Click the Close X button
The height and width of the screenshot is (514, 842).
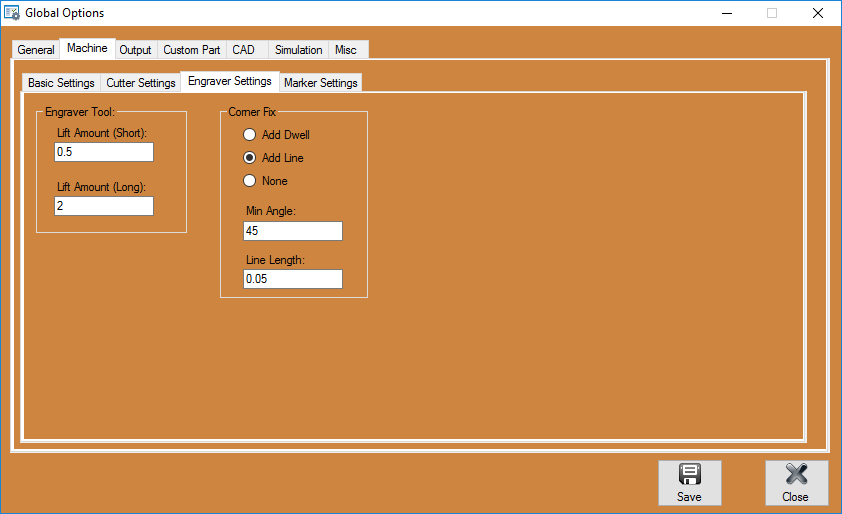(796, 483)
